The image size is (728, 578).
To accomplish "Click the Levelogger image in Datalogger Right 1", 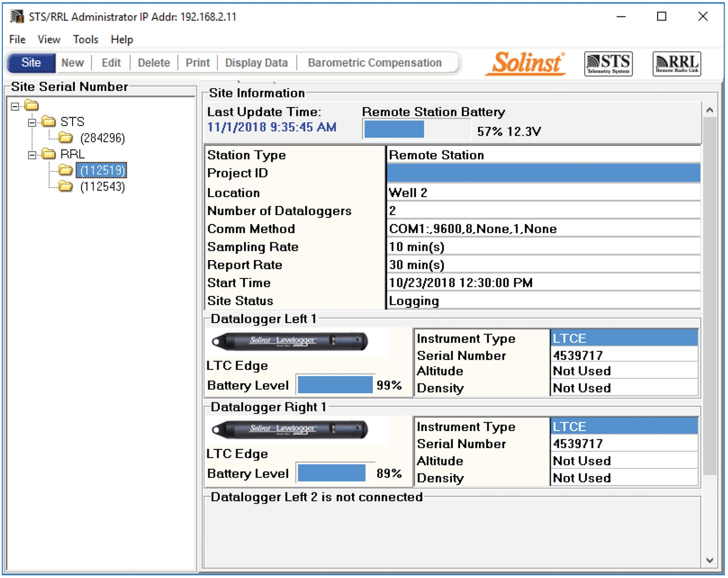I will click(291, 429).
